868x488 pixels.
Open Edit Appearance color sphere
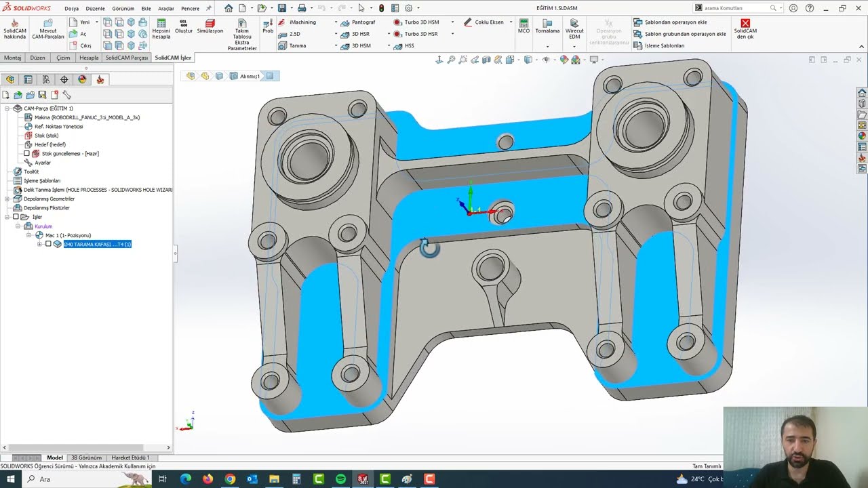click(564, 60)
